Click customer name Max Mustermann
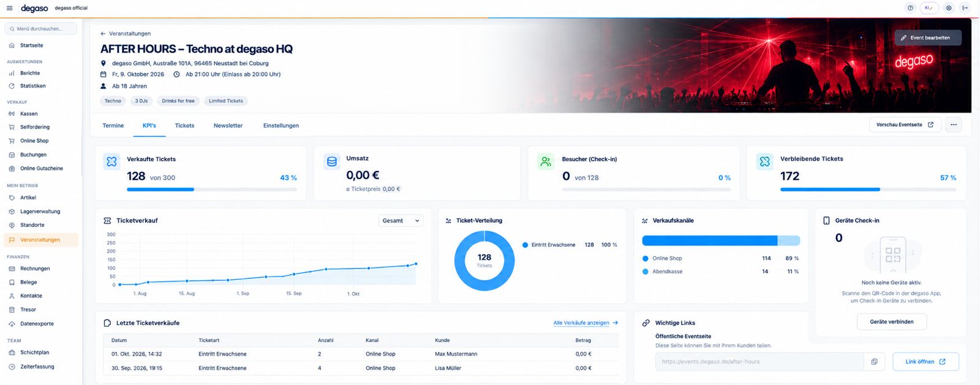The width and height of the screenshot is (980, 385). pos(456,354)
